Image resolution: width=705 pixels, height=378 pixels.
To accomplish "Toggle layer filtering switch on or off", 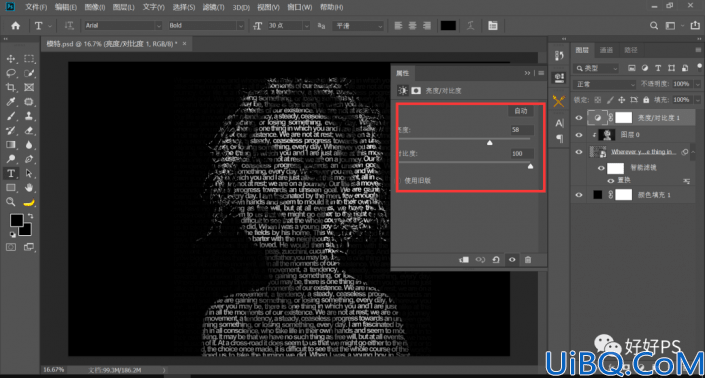I will (x=699, y=67).
